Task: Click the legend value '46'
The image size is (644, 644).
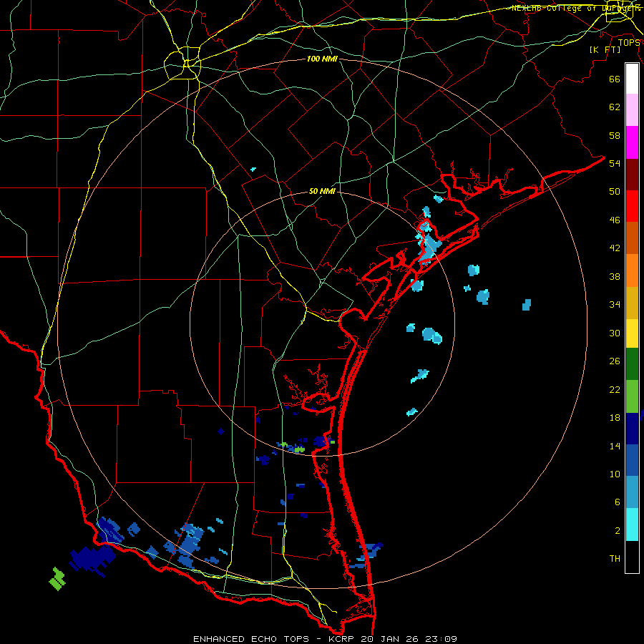Action: (x=615, y=220)
